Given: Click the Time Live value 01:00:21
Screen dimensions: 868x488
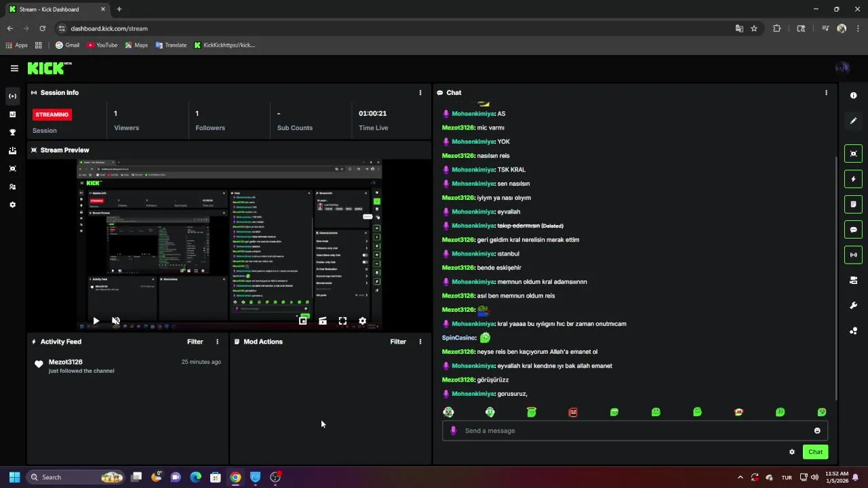Looking at the screenshot, I should coord(372,113).
